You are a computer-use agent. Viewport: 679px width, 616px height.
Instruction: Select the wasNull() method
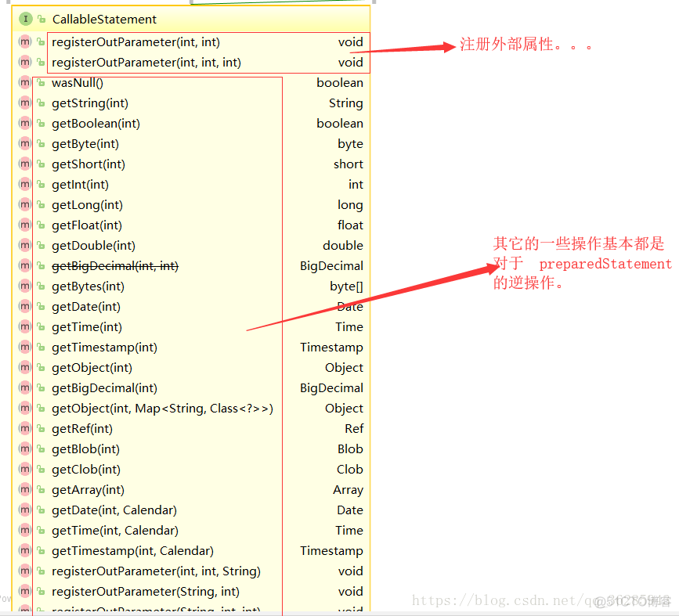78,83
